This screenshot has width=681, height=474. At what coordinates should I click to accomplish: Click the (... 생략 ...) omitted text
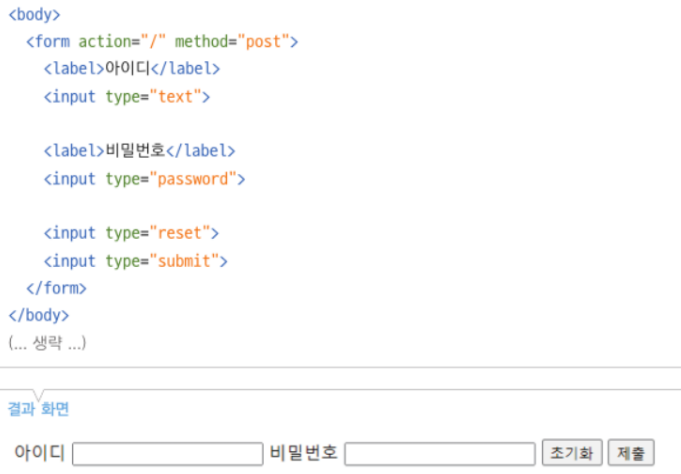47,343
